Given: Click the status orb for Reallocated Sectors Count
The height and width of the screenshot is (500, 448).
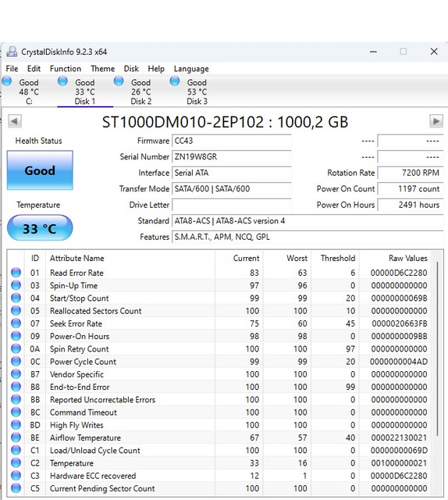Looking at the screenshot, I should (x=16, y=311).
